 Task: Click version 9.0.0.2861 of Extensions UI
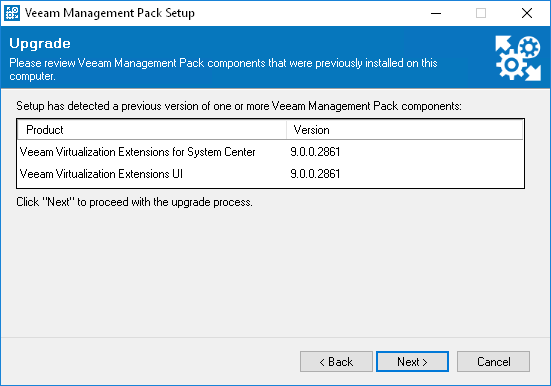pyautogui.click(x=315, y=174)
